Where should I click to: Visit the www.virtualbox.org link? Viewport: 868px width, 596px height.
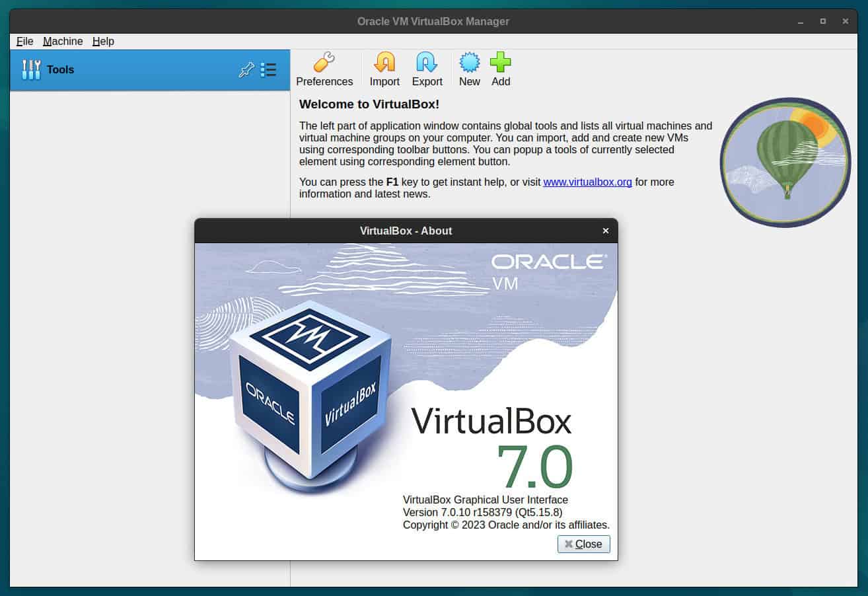tap(587, 182)
